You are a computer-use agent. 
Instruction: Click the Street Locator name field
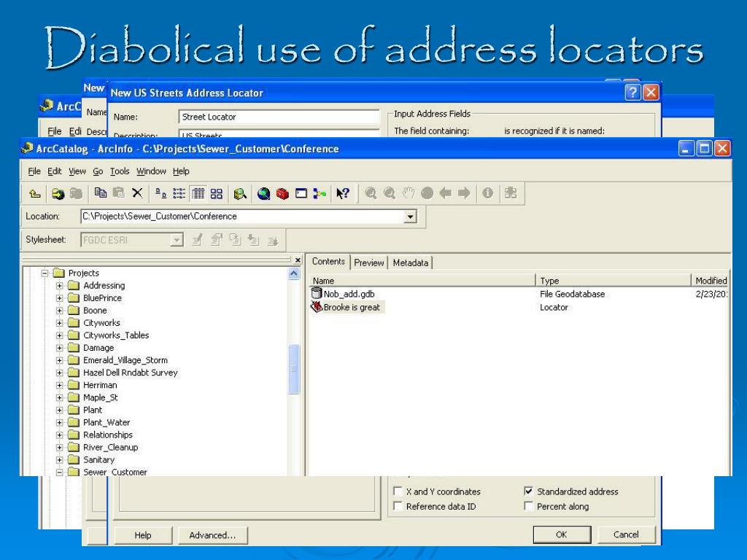pyautogui.click(x=279, y=117)
